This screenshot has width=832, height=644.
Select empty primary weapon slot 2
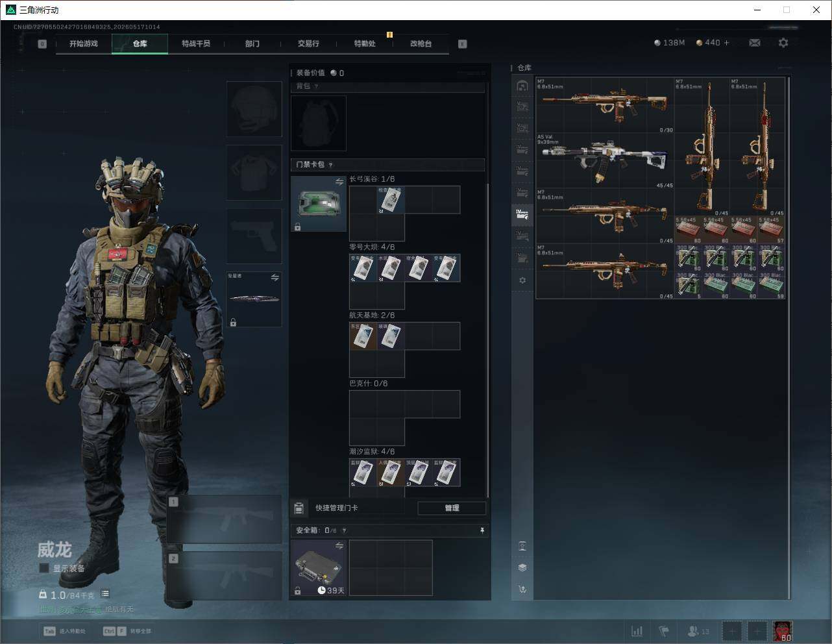pos(224,576)
